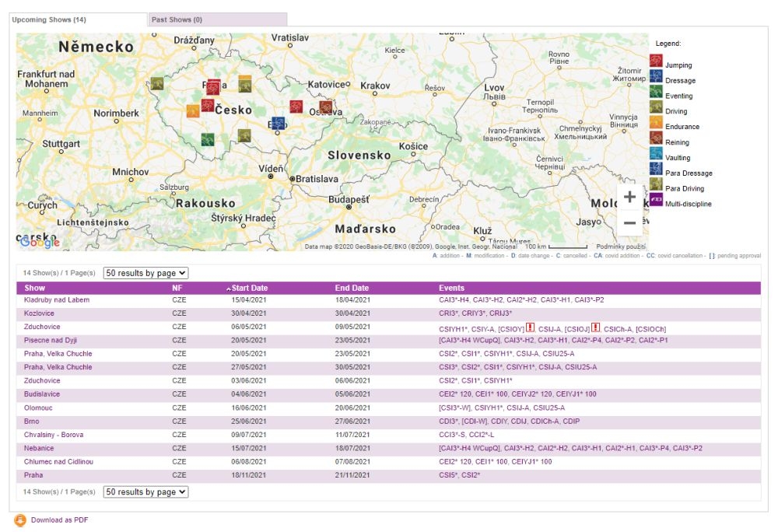Open the Olomouc show link
778x532 pixels.
click(x=38, y=408)
